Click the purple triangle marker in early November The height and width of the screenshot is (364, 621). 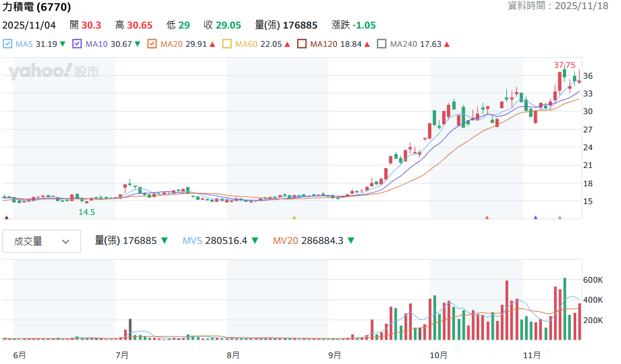[x=535, y=217]
